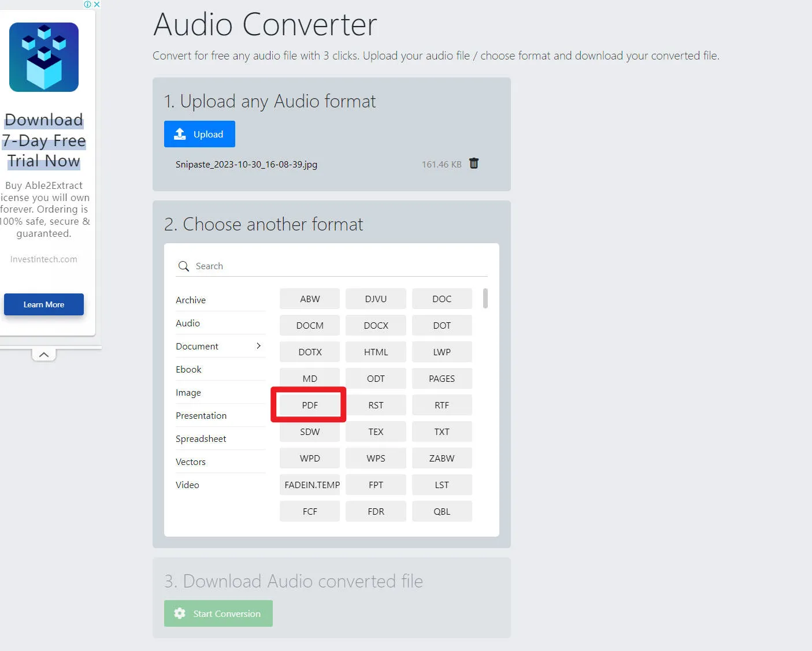
Task: Click the gear icon on Start Conversion
Action: point(179,613)
